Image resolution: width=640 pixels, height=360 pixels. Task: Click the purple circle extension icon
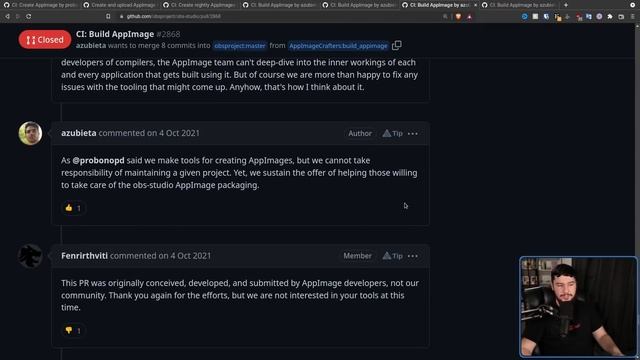(x=599, y=16)
